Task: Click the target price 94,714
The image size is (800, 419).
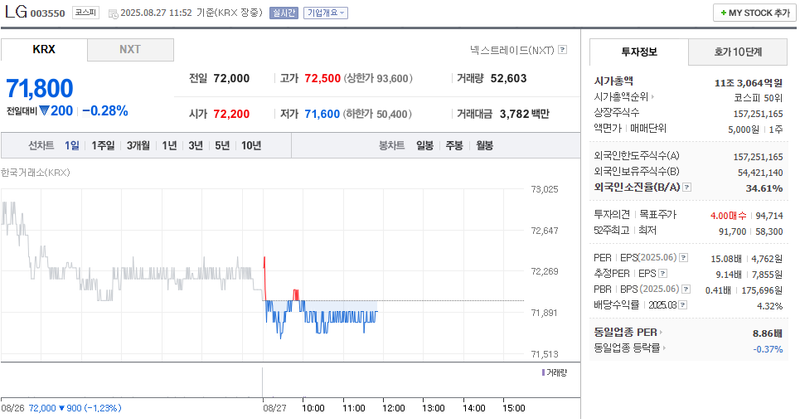Action: [769, 216]
